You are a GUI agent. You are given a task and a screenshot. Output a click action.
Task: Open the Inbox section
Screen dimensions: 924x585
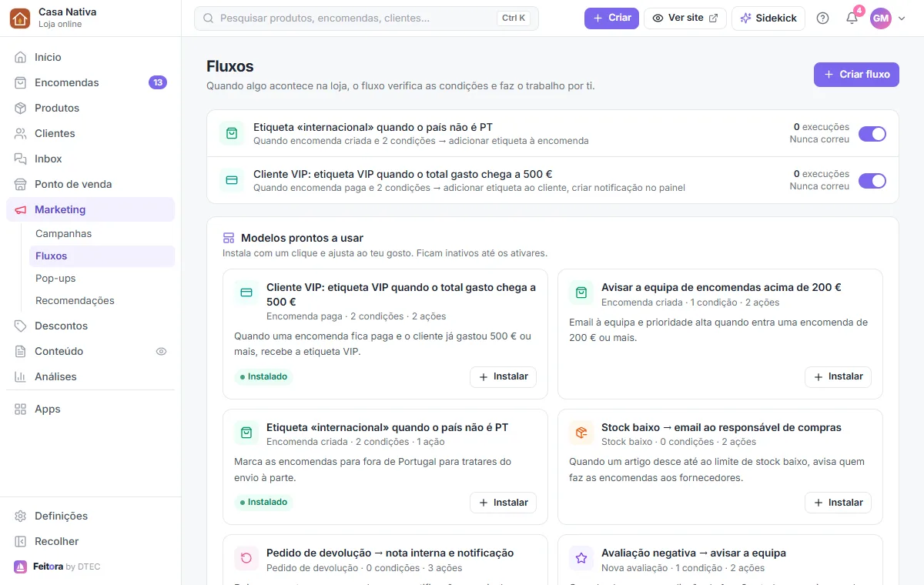point(90,159)
